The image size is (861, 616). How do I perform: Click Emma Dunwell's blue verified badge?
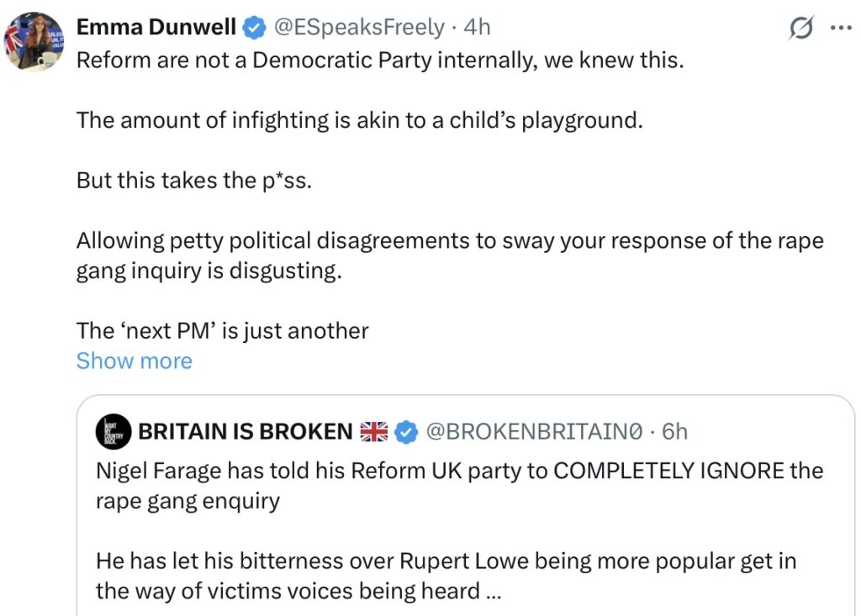(253, 28)
